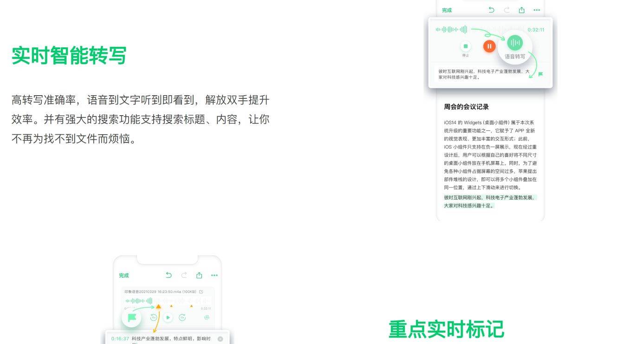644x344 pixels.
Task: Click the recording timer 0:32:11
Action: coord(536,30)
